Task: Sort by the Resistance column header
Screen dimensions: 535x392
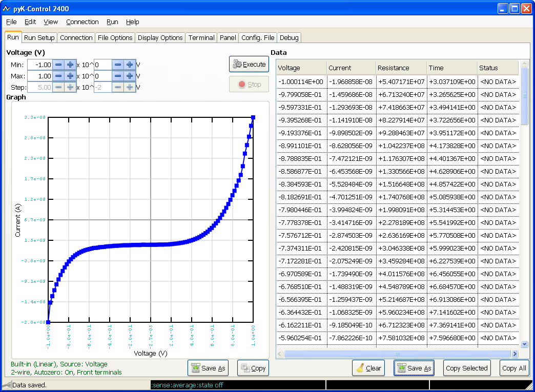Action: click(401, 68)
